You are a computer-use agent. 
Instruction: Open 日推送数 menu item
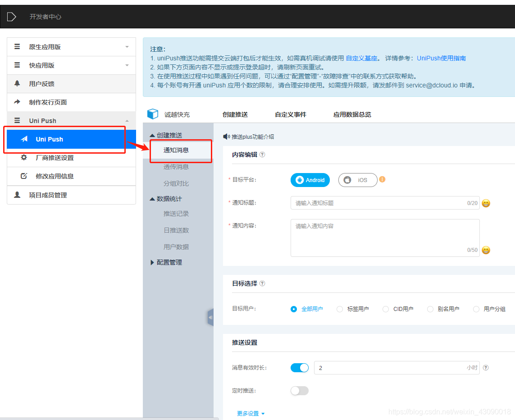tap(176, 230)
